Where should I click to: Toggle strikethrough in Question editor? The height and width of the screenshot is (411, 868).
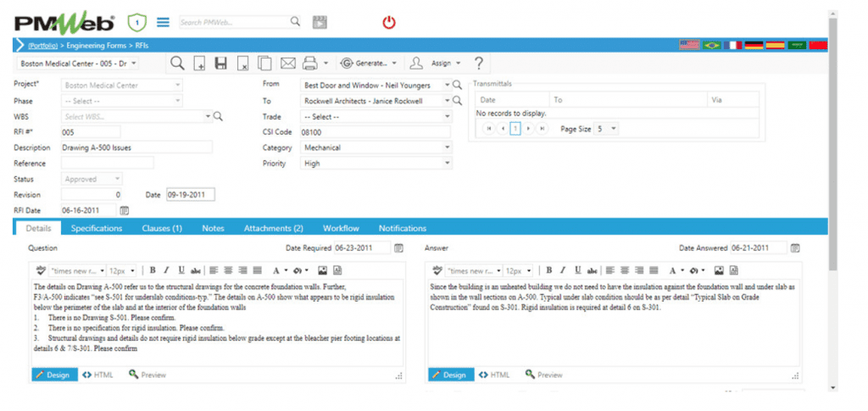coord(196,271)
